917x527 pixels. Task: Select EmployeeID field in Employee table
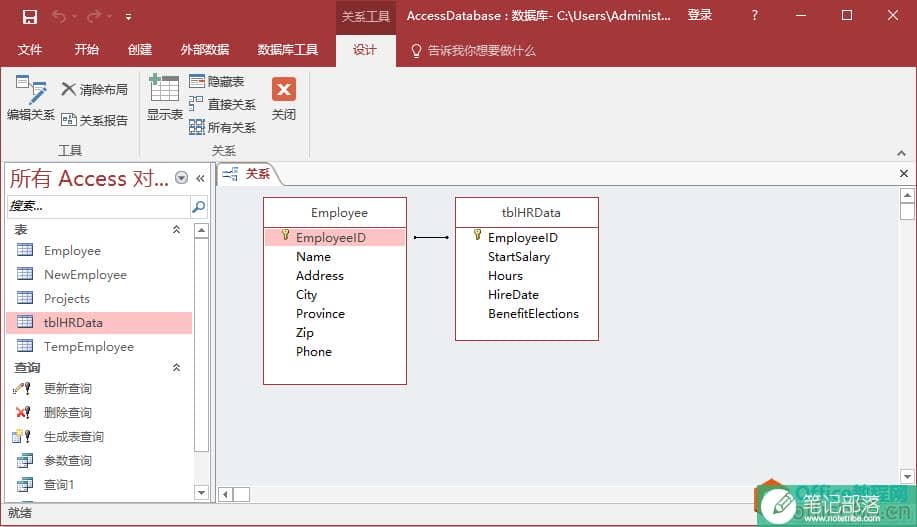(x=335, y=237)
